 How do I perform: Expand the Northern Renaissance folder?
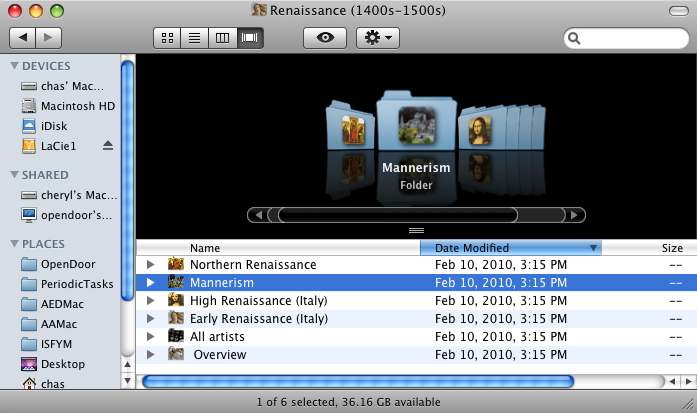pyautogui.click(x=151, y=265)
